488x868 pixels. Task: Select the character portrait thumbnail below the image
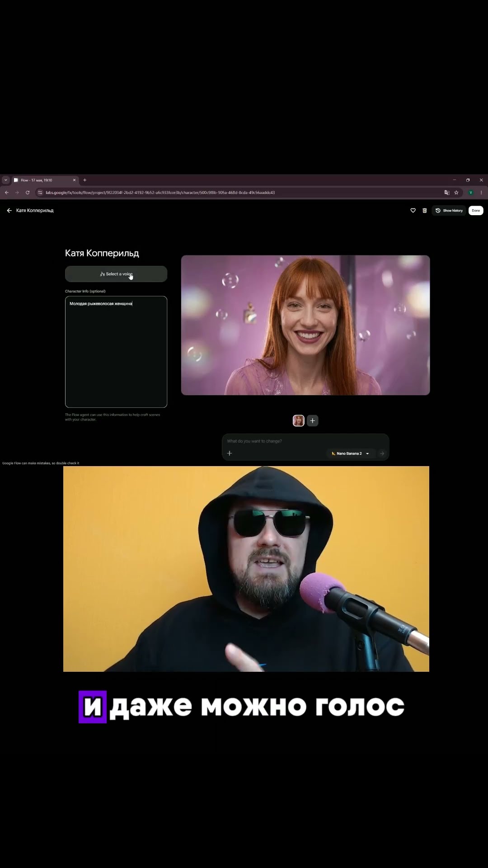click(x=299, y=421)
